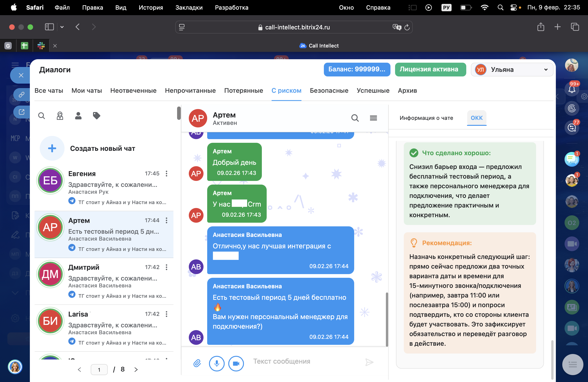Click the send message arrow icon

pyautogui.click(x=369, y=362)
